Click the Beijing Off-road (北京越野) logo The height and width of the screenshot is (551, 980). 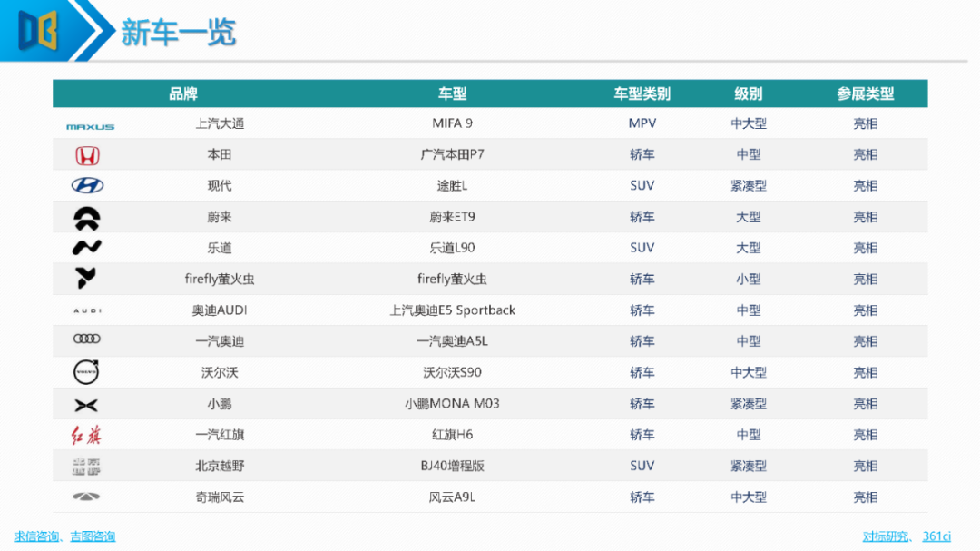[x=86, y=466]
